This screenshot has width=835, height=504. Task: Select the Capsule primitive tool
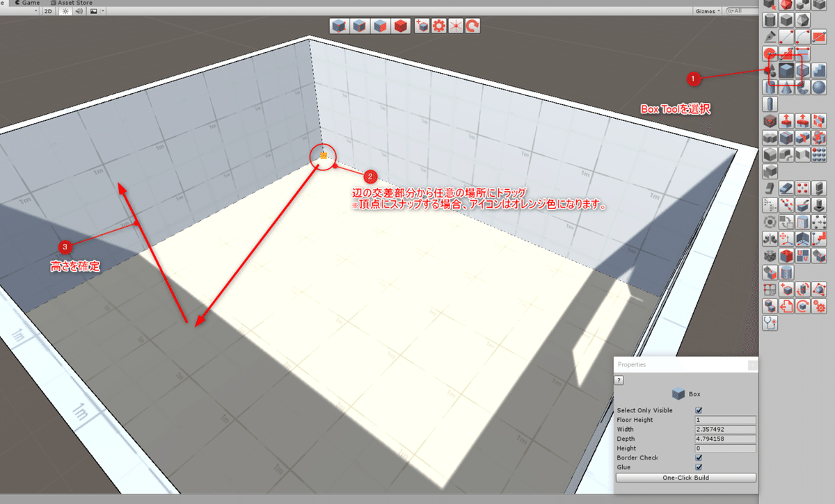pos(770,103)
